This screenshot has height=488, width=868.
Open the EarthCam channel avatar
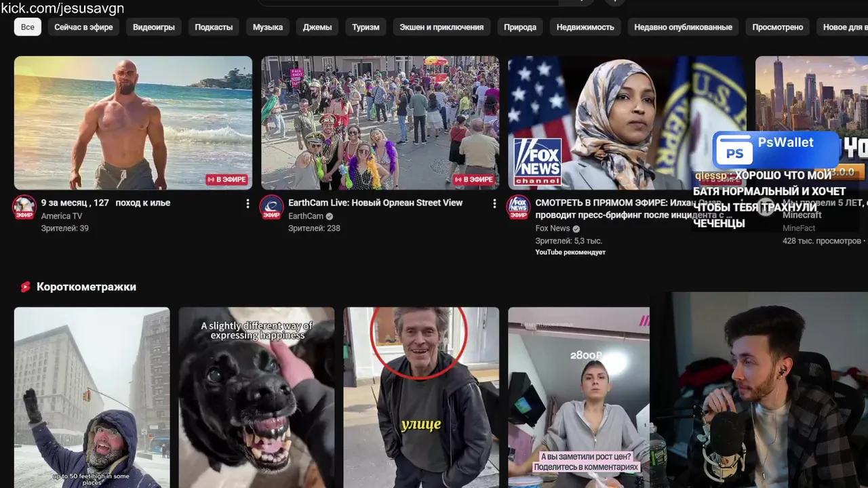coord(272,207)
